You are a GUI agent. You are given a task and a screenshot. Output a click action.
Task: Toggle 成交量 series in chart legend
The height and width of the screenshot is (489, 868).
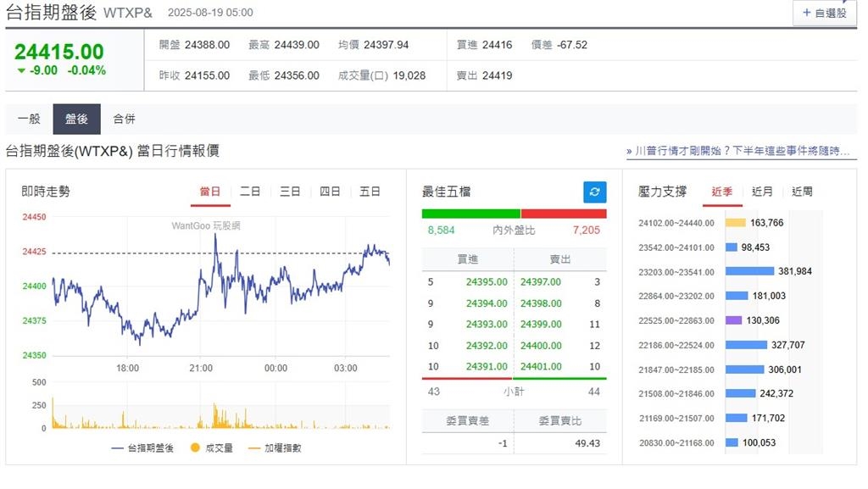tap(212, 447)
